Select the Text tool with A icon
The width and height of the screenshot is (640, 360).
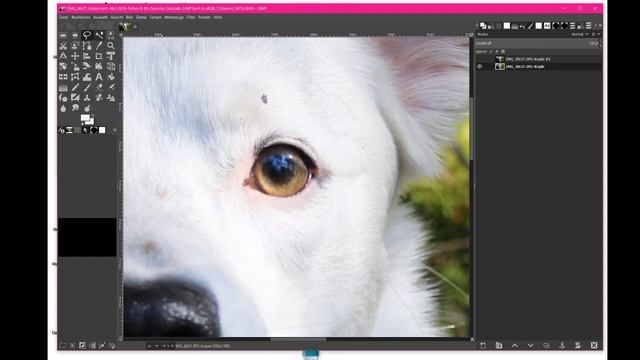point(99,77)
